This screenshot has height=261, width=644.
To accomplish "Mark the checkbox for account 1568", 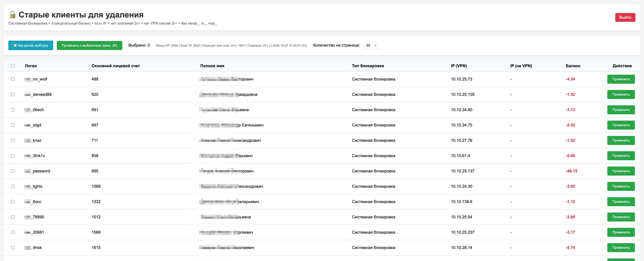I will pyautogui.click(x=13, y=232).
